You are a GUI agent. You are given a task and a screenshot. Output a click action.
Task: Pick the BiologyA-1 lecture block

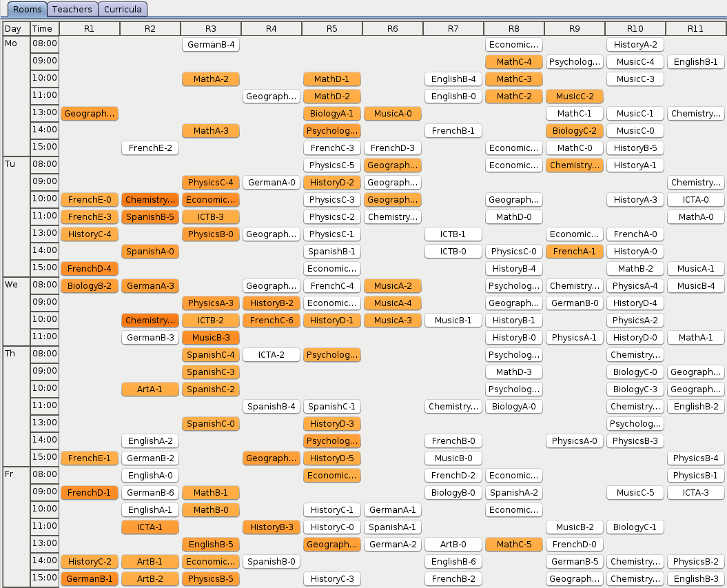(331, 114)
